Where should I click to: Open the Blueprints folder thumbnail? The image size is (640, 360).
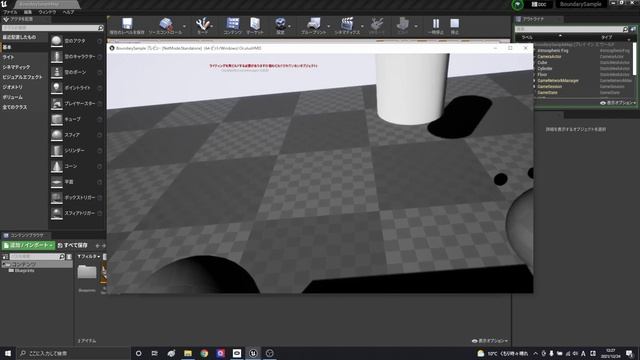(x=87, y=272)
